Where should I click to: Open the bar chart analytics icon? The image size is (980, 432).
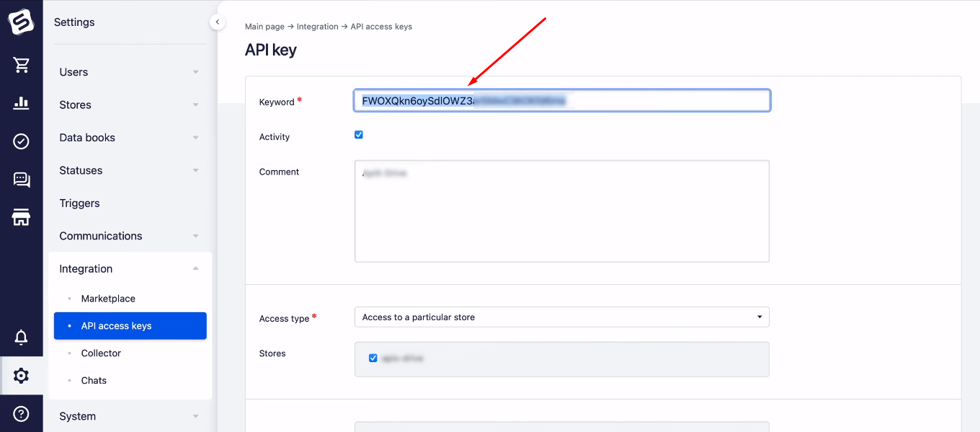(22, 103)
